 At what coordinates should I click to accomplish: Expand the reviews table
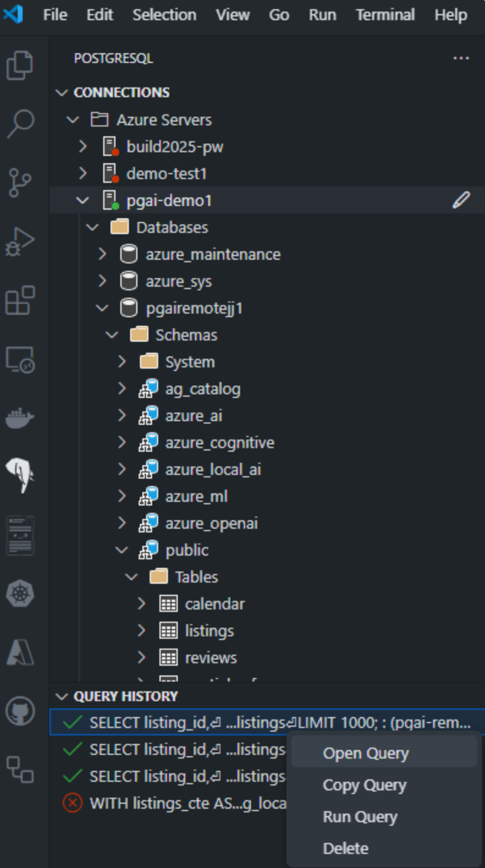142,658
